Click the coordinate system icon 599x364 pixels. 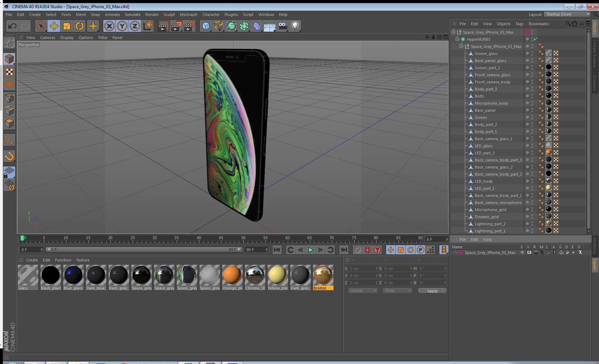(x=148, y=26)
